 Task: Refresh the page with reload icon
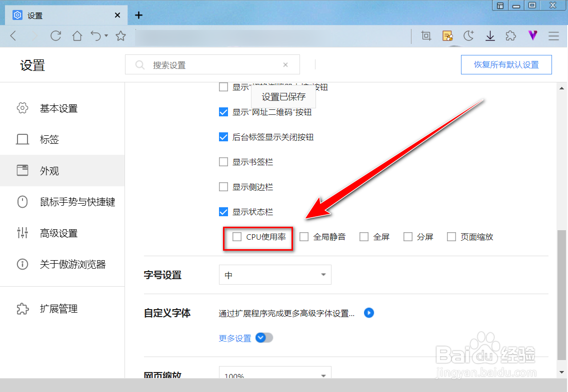pos(55,35)
